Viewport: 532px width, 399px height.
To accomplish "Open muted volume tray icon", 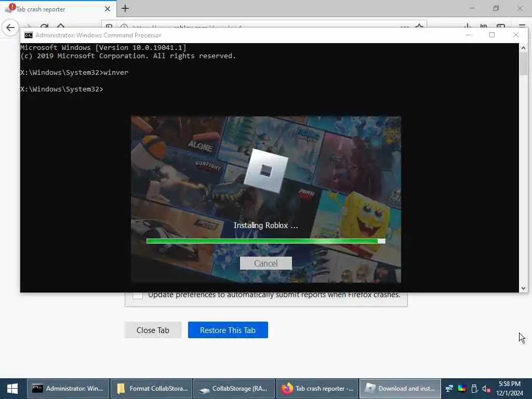I will tap(486, 389).
